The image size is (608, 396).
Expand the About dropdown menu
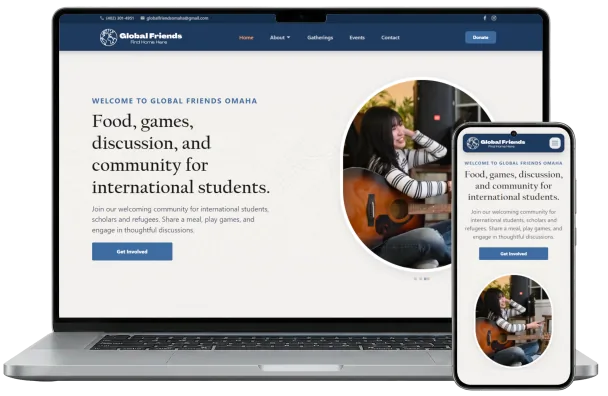[280, 38]
